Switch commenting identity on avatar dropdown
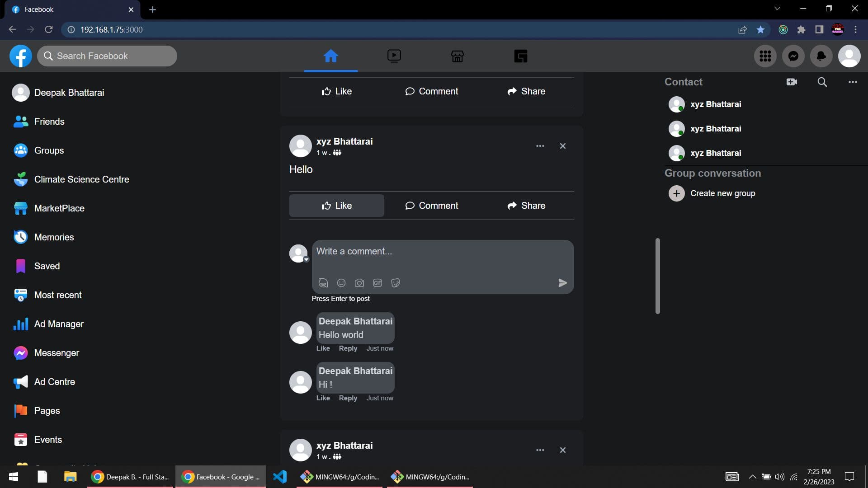Image resolution: width=868 pixels, height=488 pixels. click(306, 259)
